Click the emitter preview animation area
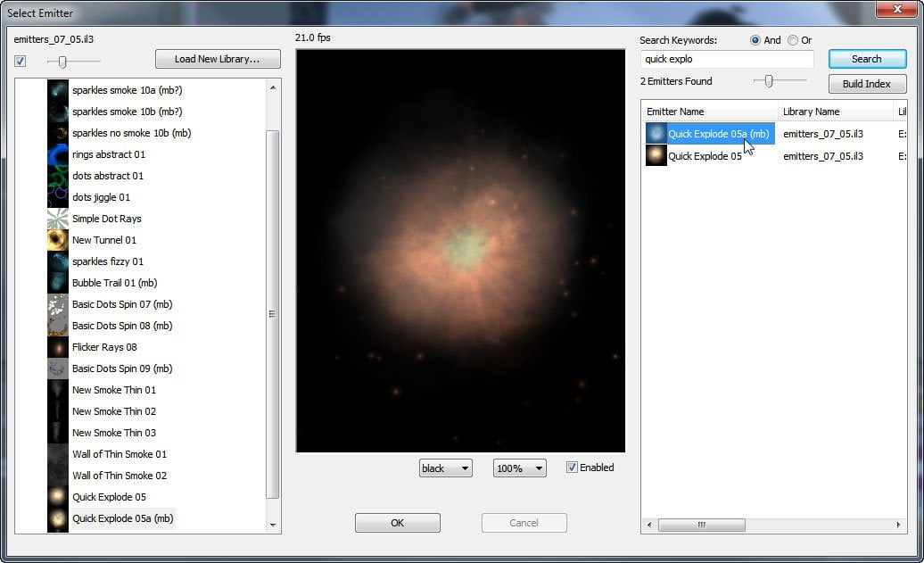Viewport: 924px width, 563px height. click(x=460, y=251)
